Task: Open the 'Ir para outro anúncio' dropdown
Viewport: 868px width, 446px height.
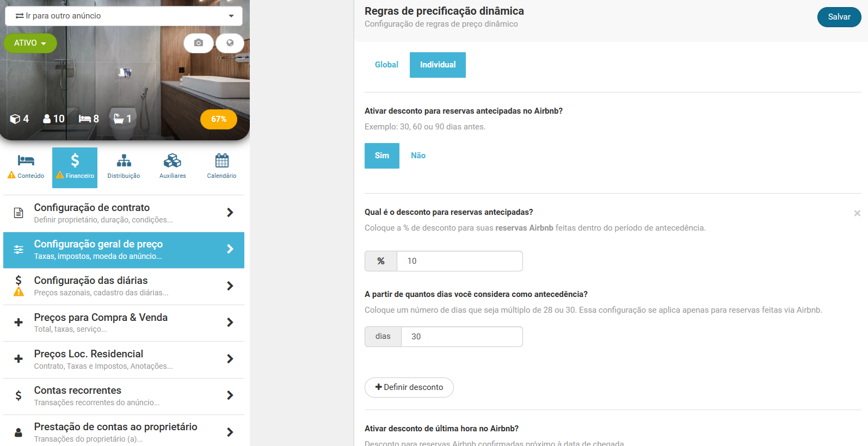Action: [x=124, y=16]
